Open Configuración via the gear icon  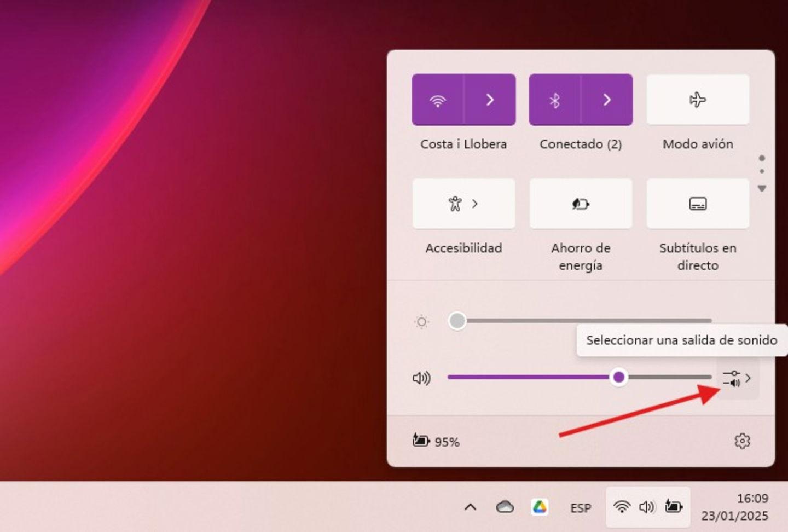coord(742,441)
